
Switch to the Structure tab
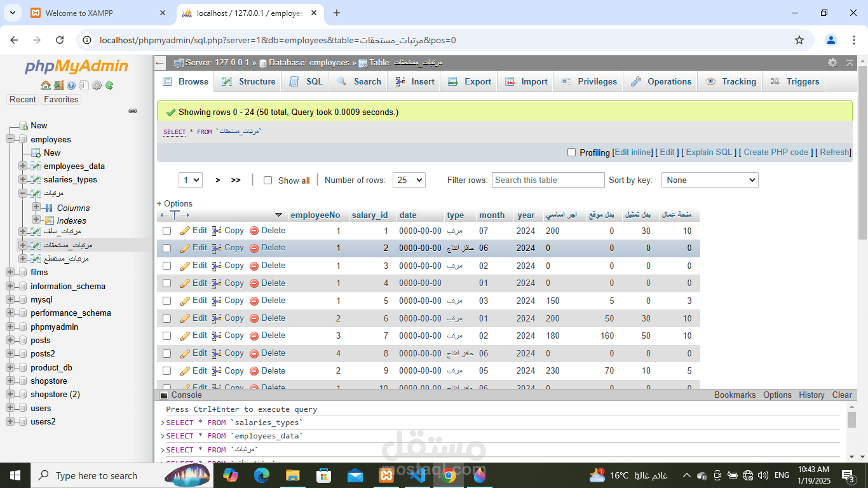(248, 81)
